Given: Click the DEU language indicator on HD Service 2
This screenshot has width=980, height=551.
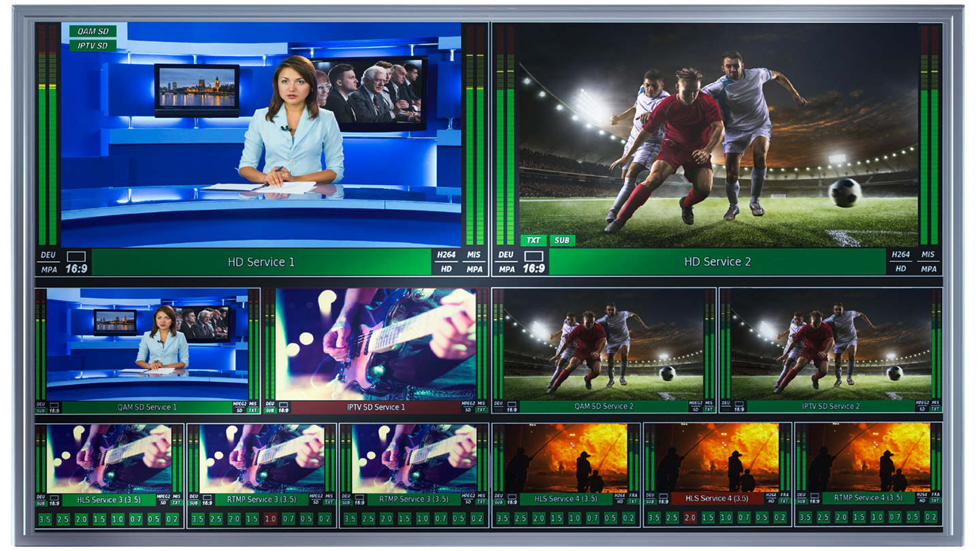Looking at the screenshot, I should 506,254.
